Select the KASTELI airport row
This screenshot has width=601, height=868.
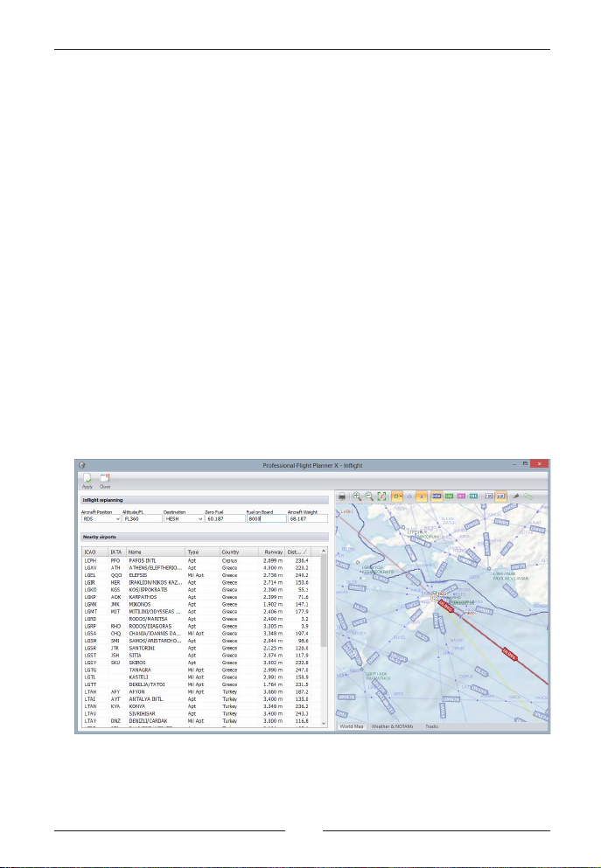point(201,677)
